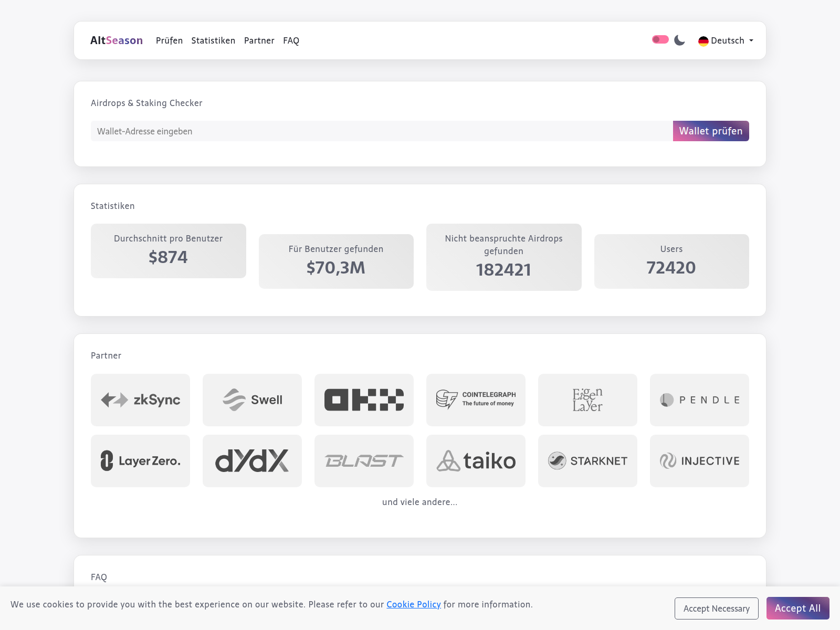The width and height of the screenshot is (840, 630).
Task: Click the zkSync partner logo
Action: (140, 400)
